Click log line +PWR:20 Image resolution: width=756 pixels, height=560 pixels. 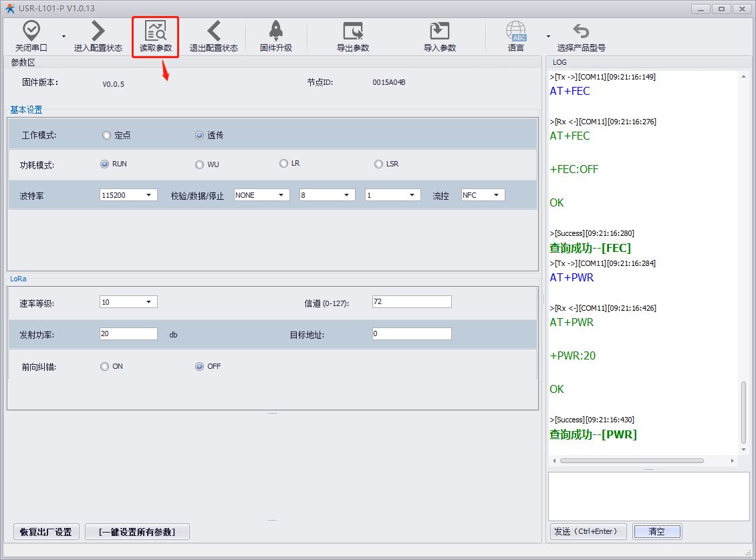(572, 356)
